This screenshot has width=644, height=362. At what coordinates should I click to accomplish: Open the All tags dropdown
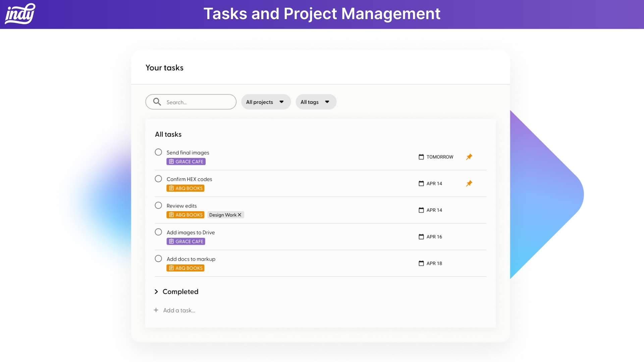[x=316, y=102]
